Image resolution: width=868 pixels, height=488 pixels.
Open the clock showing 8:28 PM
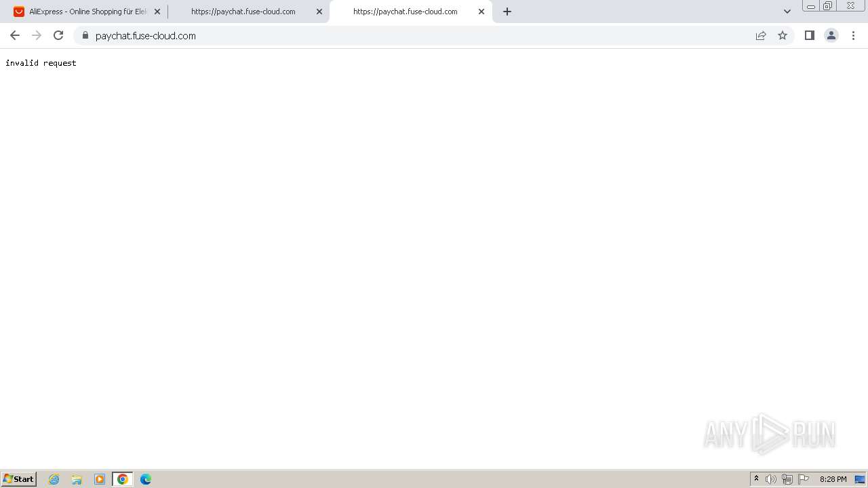833,479
